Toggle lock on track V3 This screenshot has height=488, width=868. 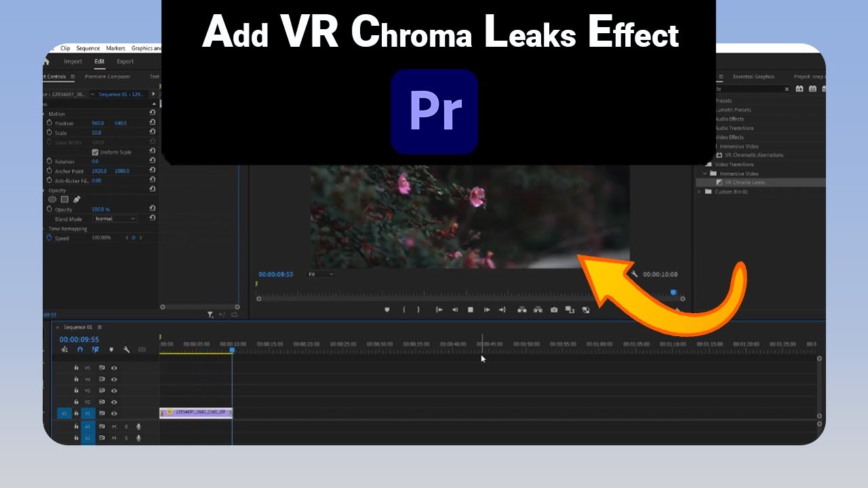click(76, 390)
